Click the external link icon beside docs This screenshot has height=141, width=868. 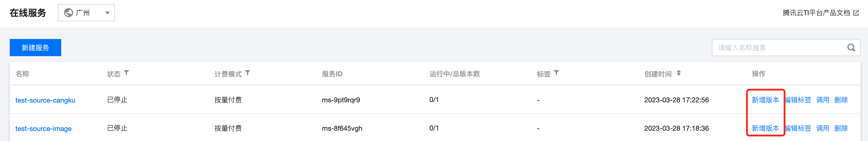click(x=856, y=13)
